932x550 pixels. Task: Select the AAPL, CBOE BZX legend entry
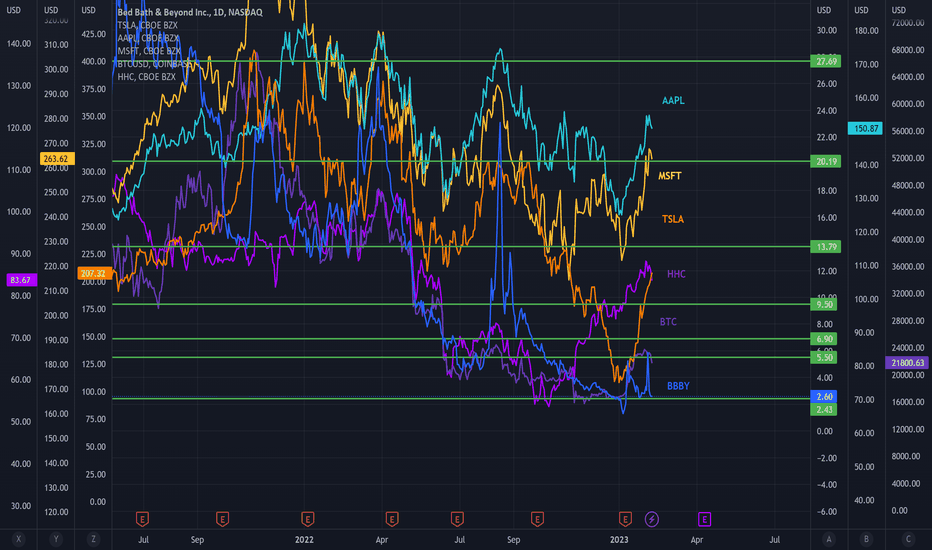coord(148,38)
